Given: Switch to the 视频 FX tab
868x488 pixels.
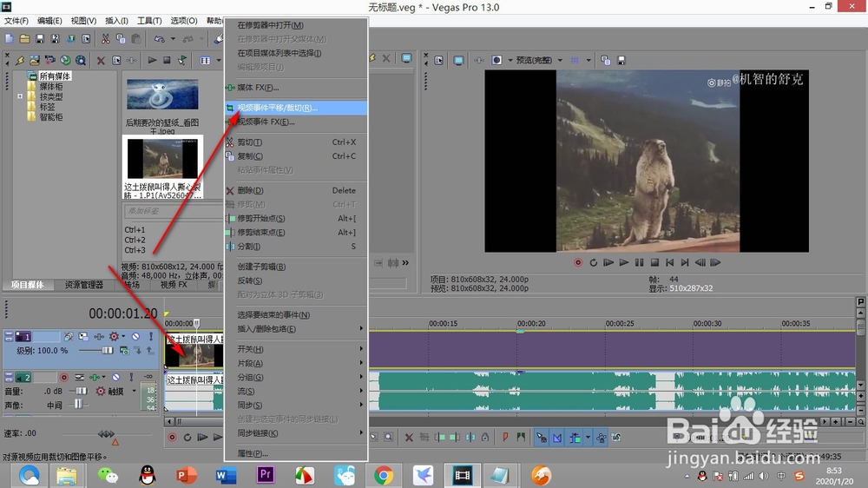Looking at the screenshot, I should click(x=174, y=285).
